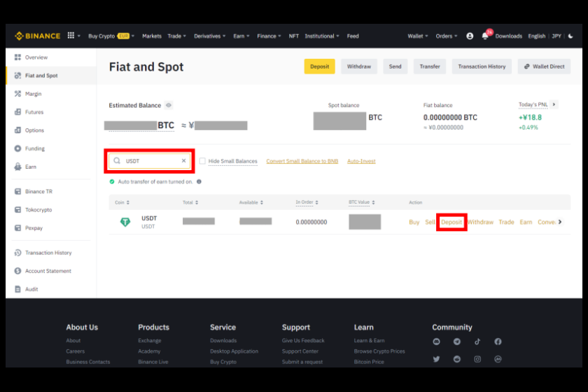
Task: Toggle estimated balance visibility eye icon
Action: pos(169,106)
